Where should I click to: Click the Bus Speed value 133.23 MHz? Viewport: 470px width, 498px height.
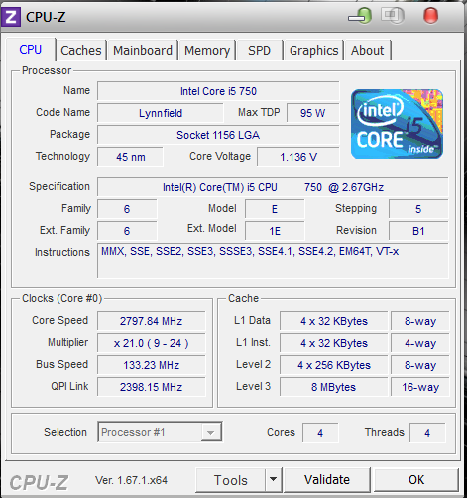pyautogui.click(x=151, y=365)
